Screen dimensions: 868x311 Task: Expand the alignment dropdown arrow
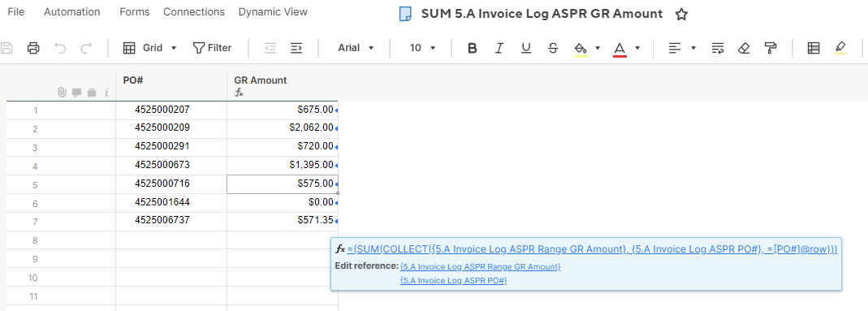693,48
